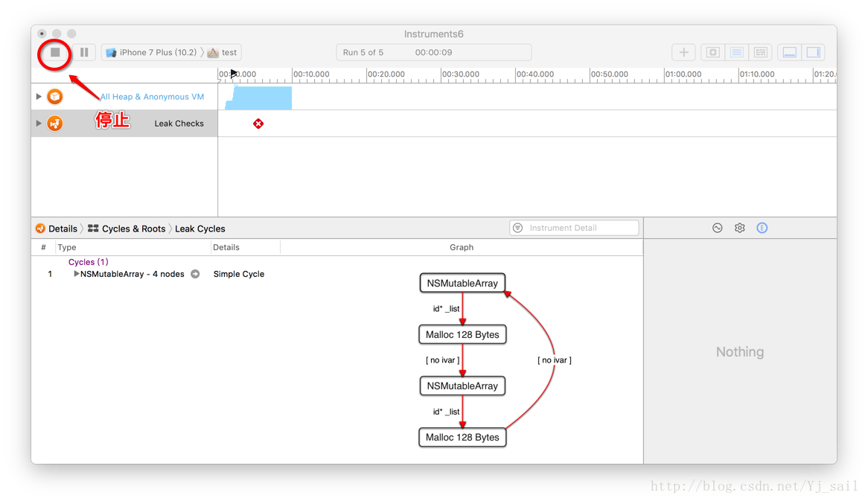The image size is (868, 501).
Task: Open the display settings gear icon
Action: 739,228
